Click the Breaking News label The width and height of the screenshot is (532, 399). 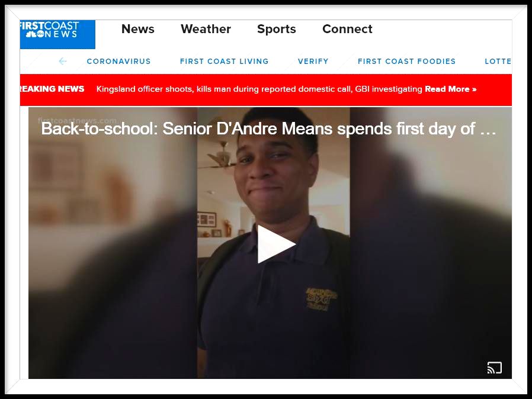[52, 89]
